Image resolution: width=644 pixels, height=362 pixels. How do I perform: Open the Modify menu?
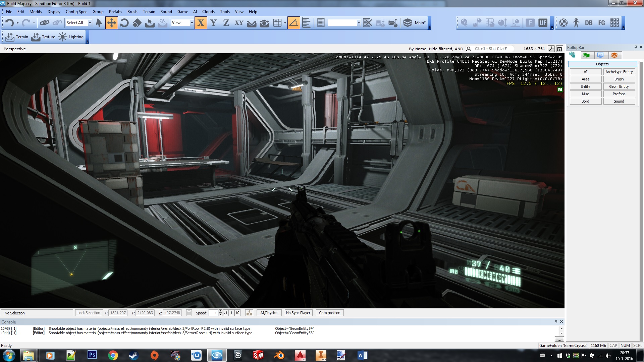click(36, 11)
